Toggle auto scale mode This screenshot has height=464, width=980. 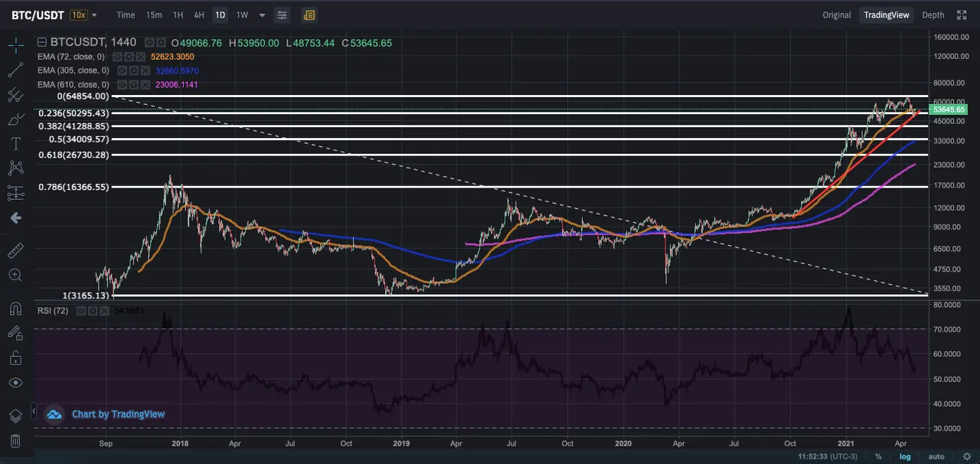[936, 456]
